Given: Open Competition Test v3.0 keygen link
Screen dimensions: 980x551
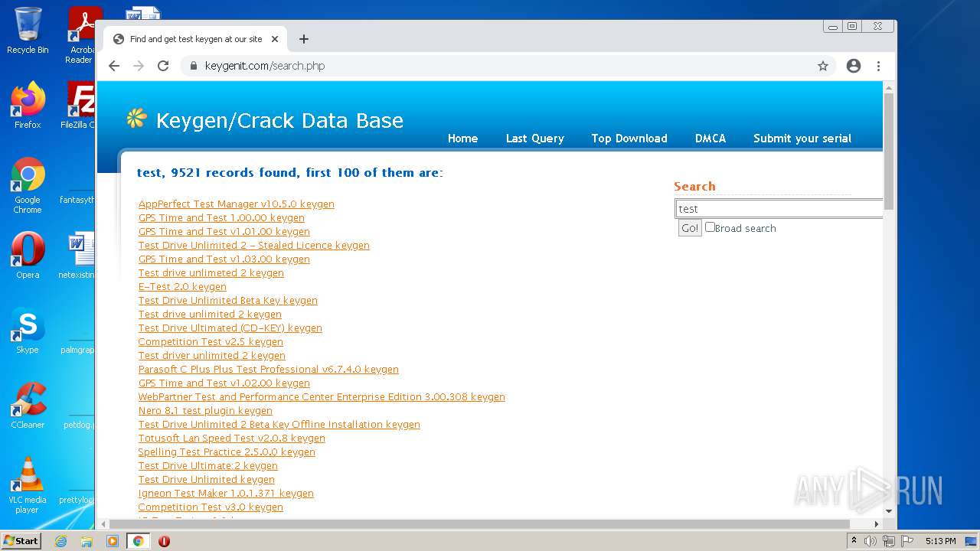Looking at the screenshot, I should (211, 507).
